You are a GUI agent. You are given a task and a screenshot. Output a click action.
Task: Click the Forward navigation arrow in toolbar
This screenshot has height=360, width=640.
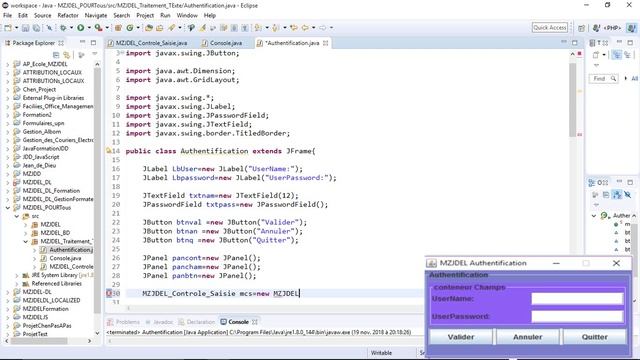322,28
